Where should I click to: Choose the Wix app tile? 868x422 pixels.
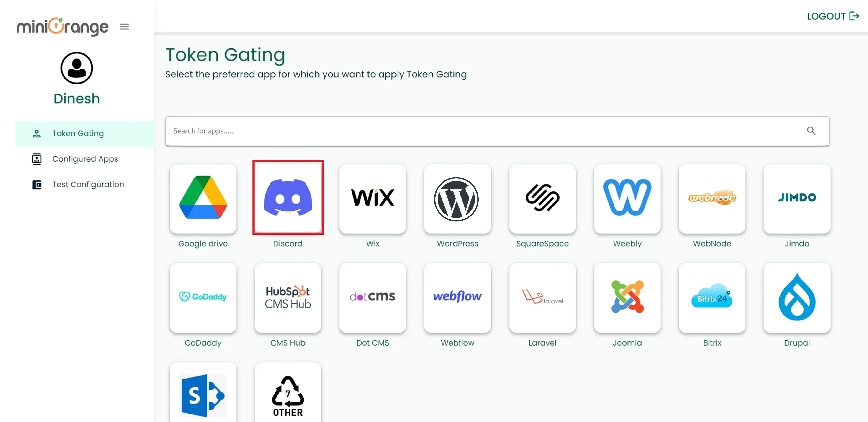click(x=373, y=198)
